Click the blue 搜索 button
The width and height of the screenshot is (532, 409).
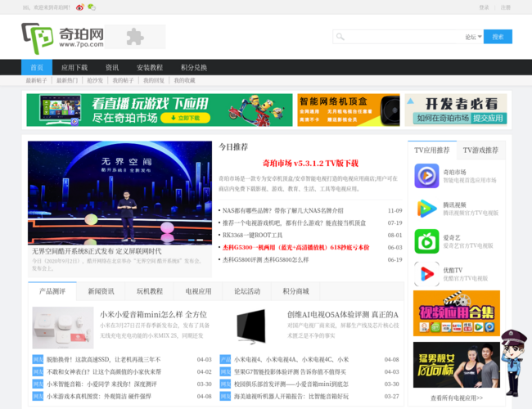(498, 37)
